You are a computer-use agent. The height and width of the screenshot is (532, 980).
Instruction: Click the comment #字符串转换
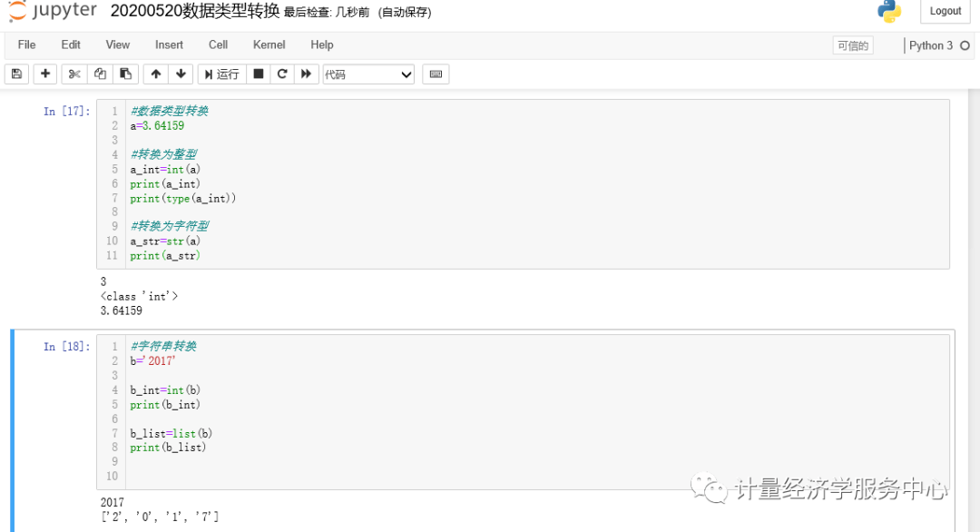click(163, 346)
